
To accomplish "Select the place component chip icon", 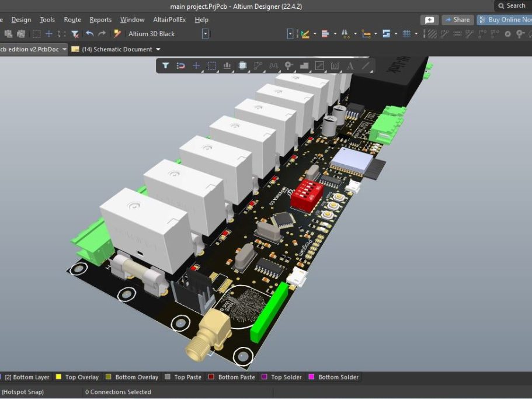I will pos(242,66).
